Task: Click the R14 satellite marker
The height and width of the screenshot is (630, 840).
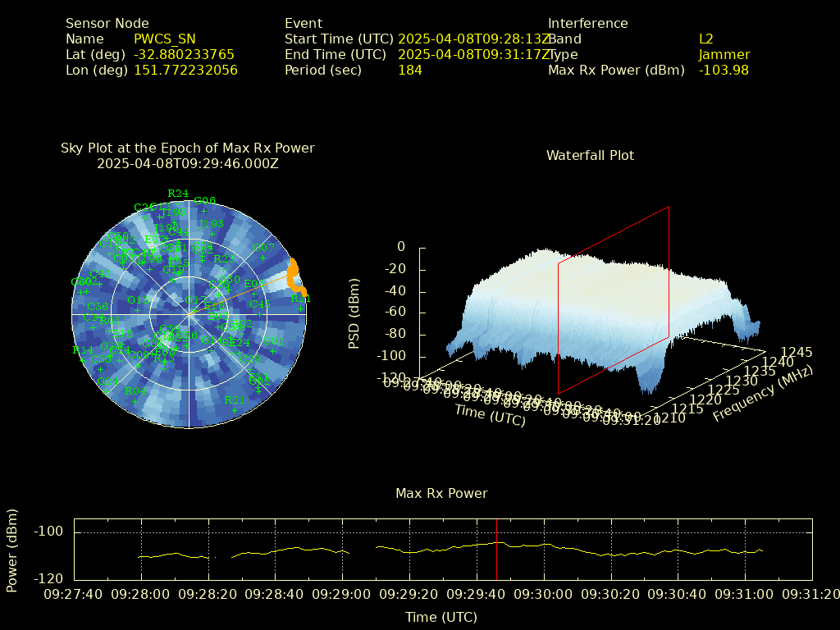Action: tap(83, 360)
